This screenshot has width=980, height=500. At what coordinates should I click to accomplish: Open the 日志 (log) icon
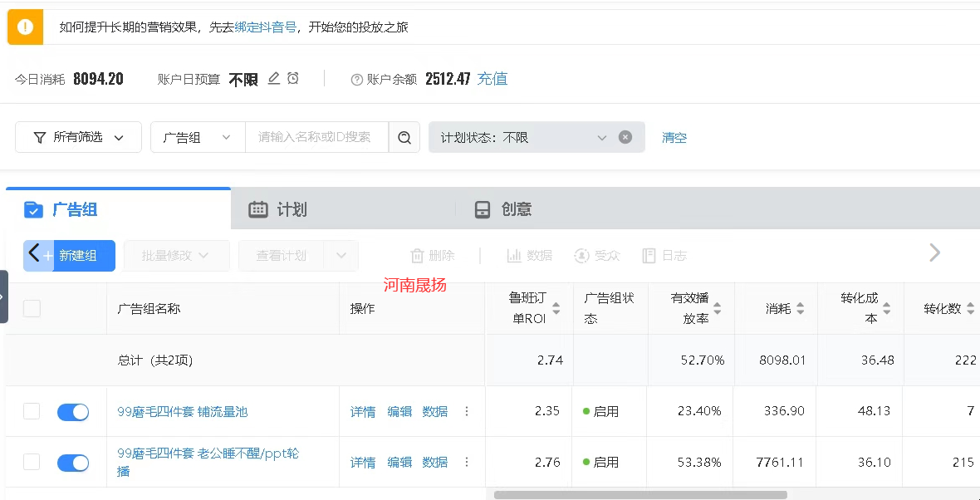click(649, 255)
